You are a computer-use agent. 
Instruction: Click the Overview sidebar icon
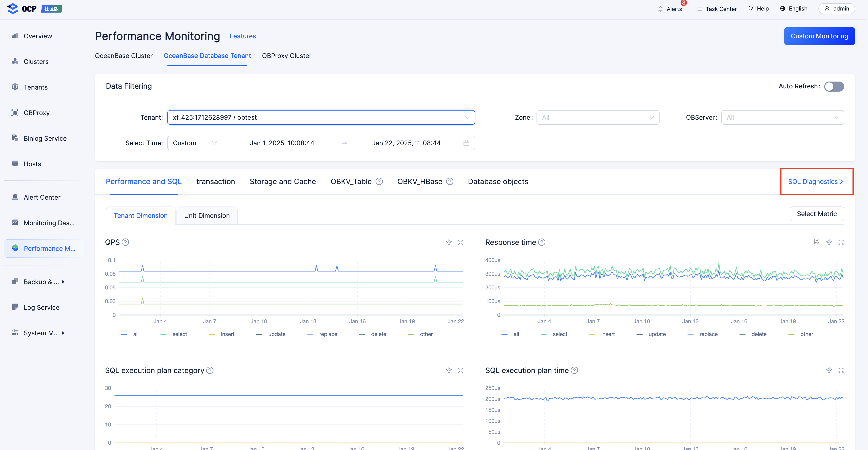15,36
